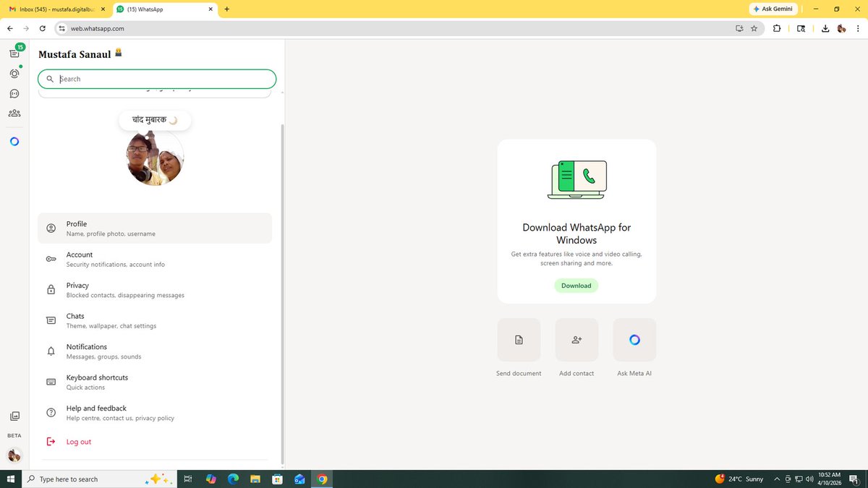The height and width of the screenshot is (488, 868).
Task: Switch to the Gmail Inbox tab
Action: (x=51, y=9)
